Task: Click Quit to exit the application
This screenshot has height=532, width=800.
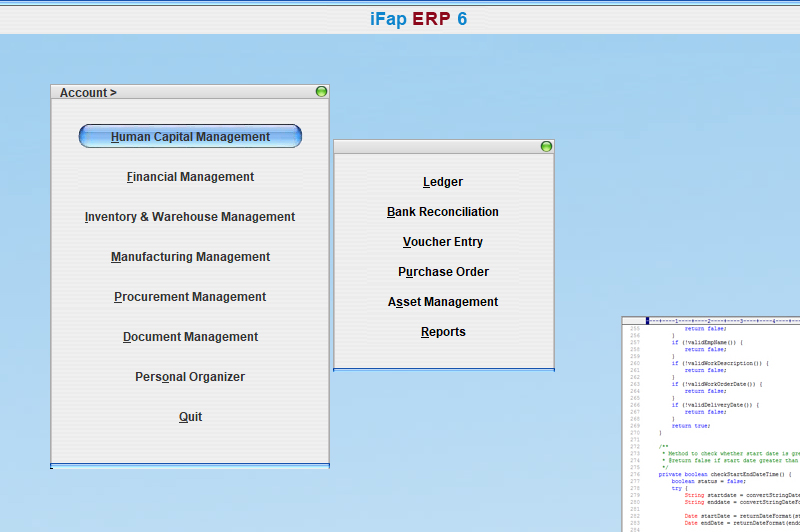Action: (190, 417)
